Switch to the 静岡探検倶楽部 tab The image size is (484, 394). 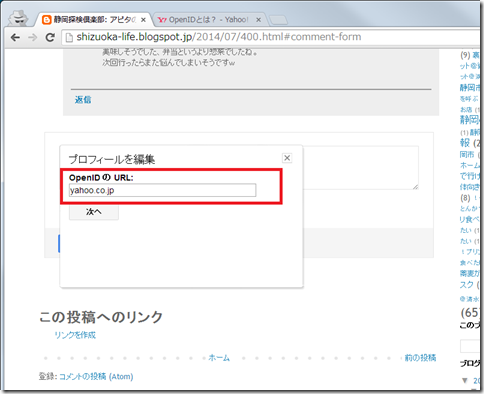pos(95,20)
